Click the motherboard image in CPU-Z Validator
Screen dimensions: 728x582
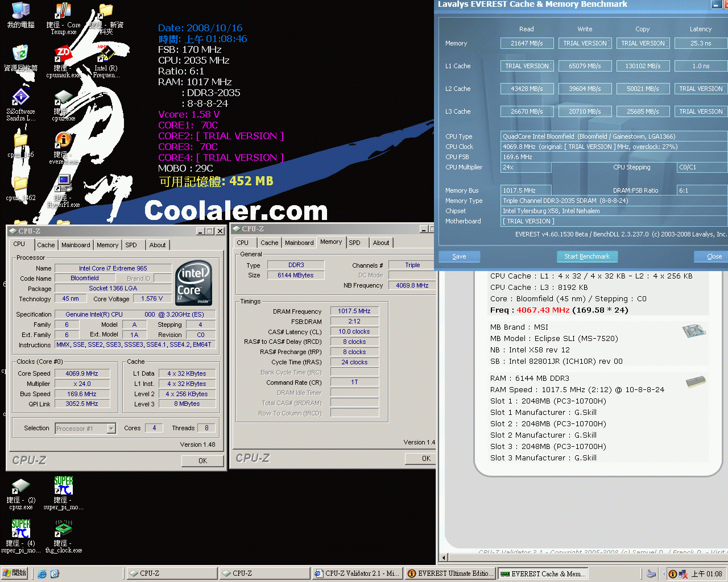point(694,330)
